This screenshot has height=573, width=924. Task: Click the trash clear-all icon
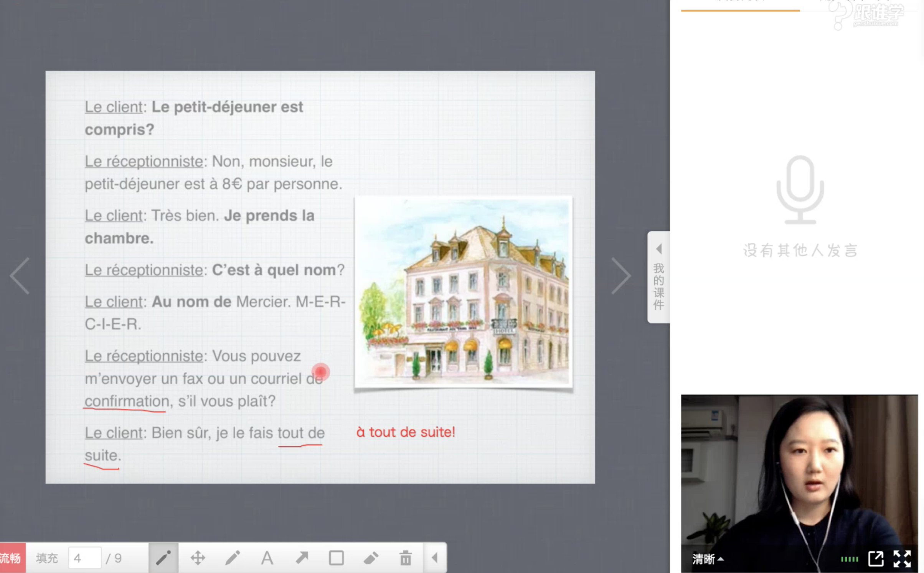tap(406, 558)
